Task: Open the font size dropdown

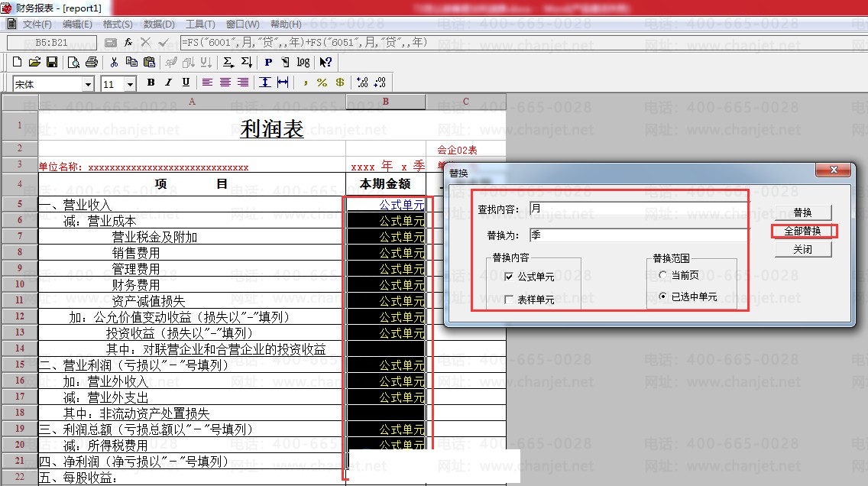Action: tap(130, 84)
